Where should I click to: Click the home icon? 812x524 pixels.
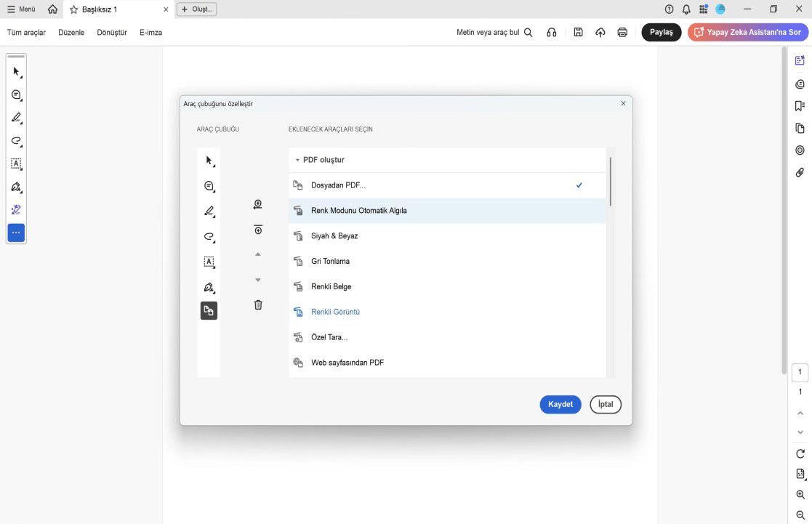(x=52, y=9)
